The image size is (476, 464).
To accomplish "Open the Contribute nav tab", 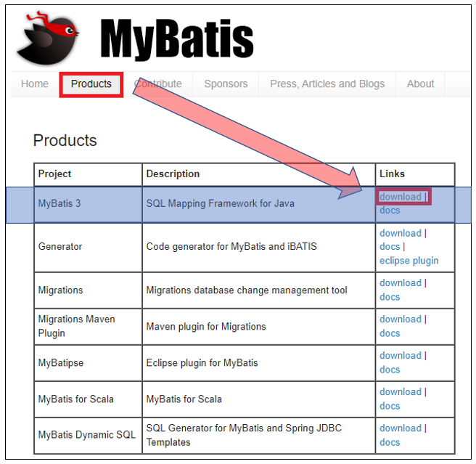I will (x=158, y=84).
